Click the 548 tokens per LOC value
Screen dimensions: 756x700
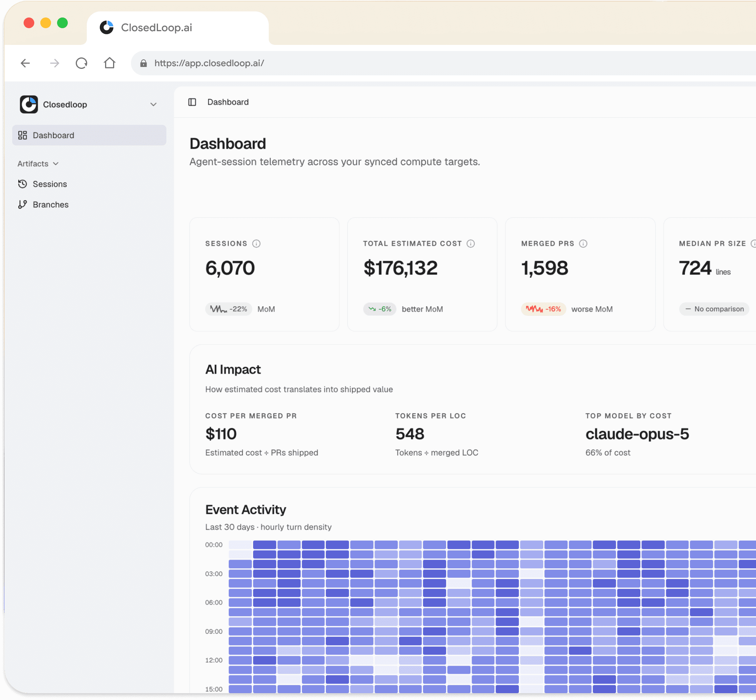410,434
